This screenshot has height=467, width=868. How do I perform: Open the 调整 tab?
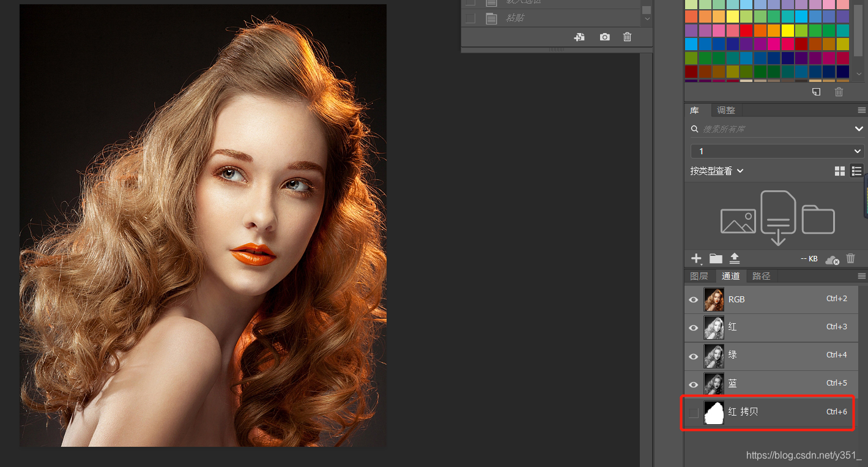coord(726,110)
